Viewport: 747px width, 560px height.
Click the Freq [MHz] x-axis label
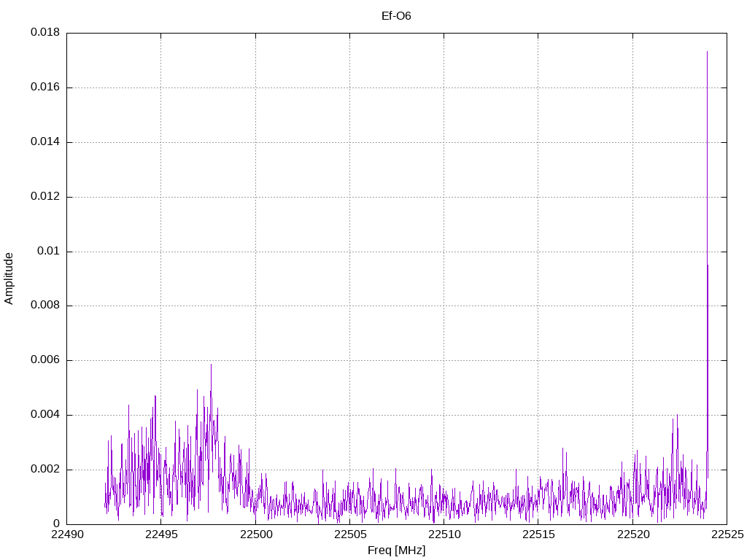pyautogui.click(x=396, y=551)
